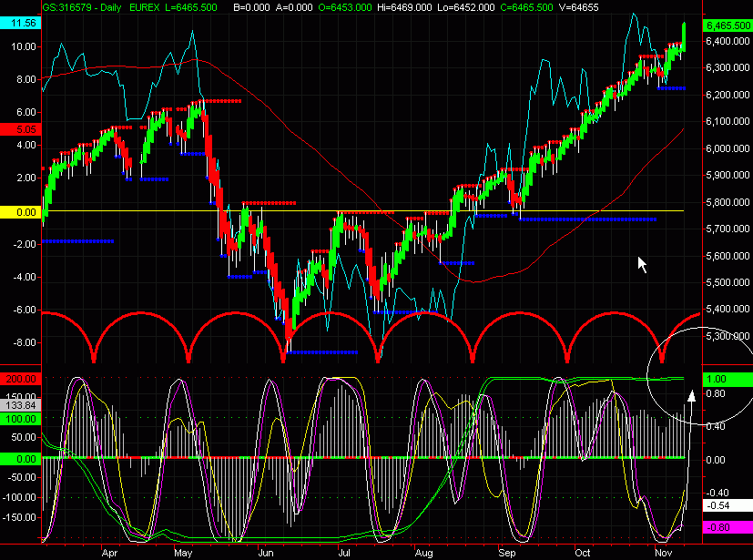Click the -8.00 left axis label

pos(24,342)
